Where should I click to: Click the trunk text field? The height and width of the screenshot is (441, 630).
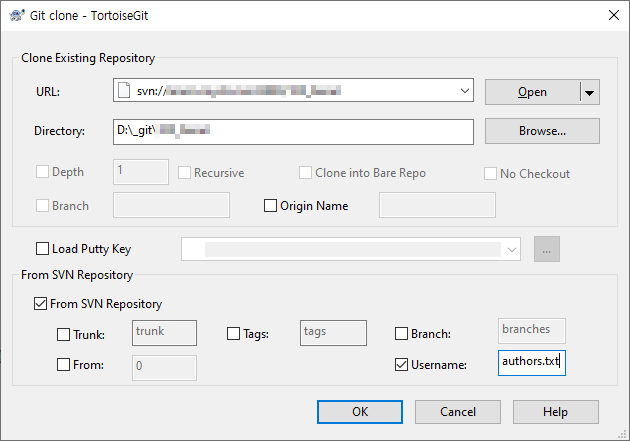164,333
